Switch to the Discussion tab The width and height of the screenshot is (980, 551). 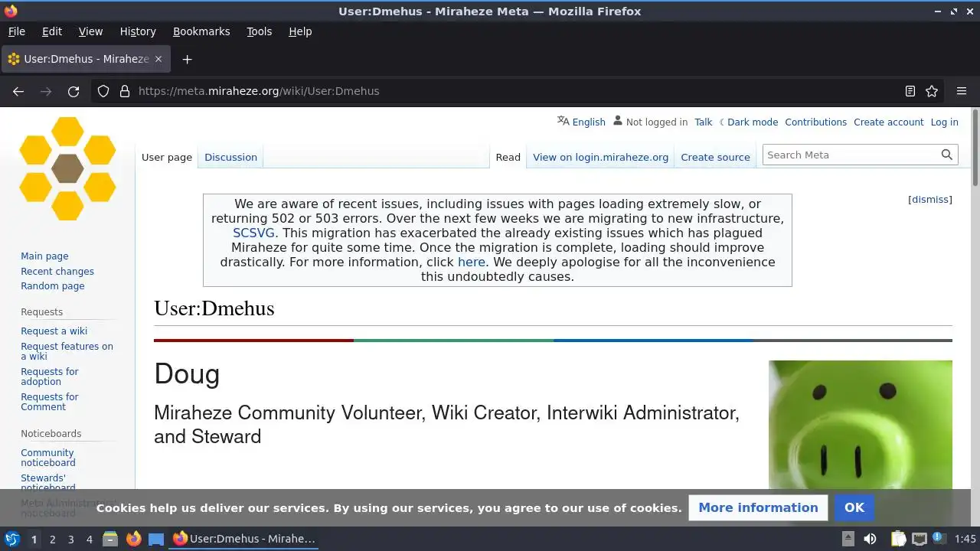(x=230, y=157)
